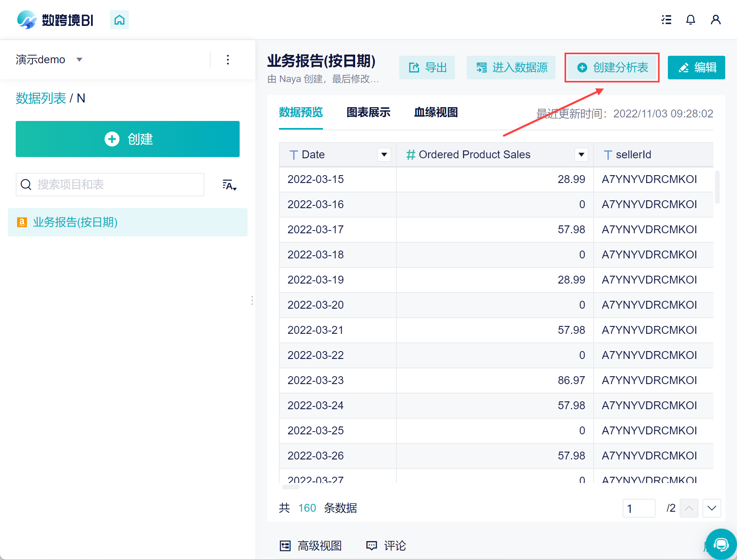Click the sidebar collapse handle

coord(252,300)
